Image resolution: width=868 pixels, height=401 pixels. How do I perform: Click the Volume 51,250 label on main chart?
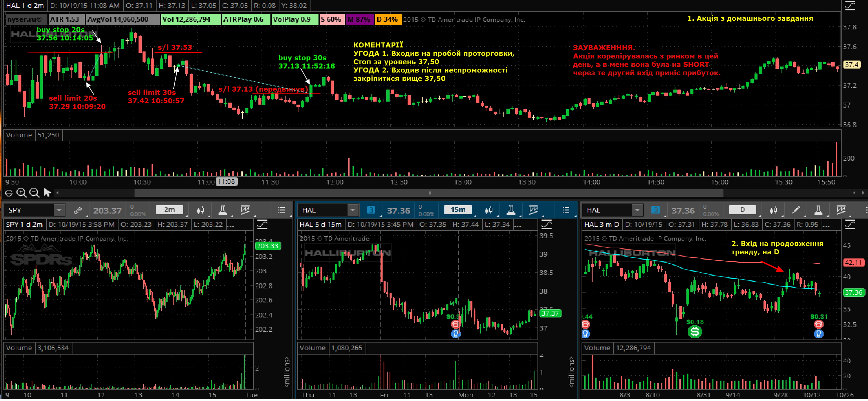tap(33, 136)
